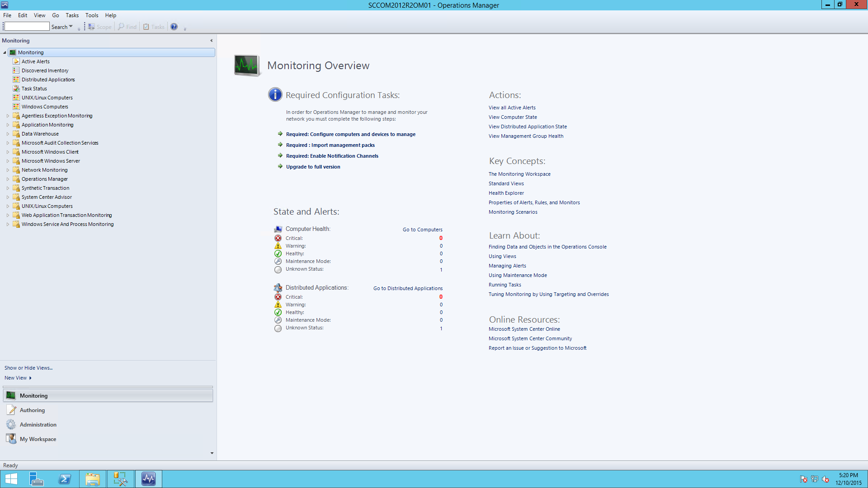Click View all Active Alerts link

point(512,107)
